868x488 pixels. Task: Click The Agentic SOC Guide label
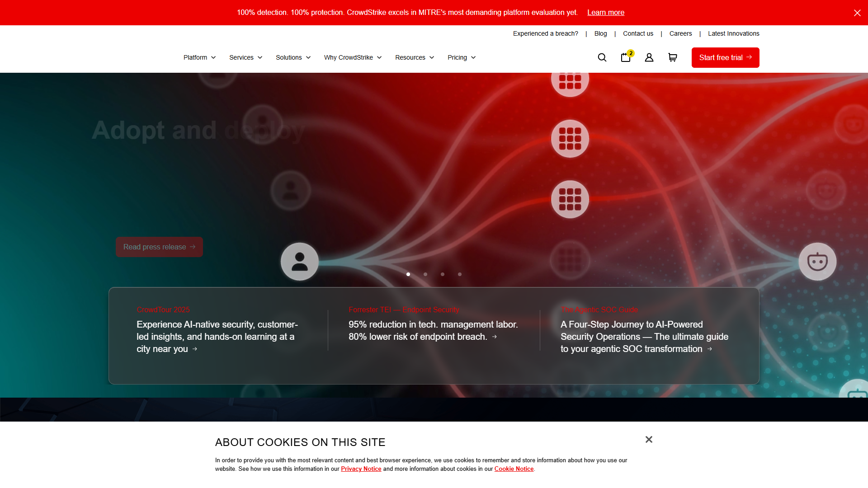599,310
